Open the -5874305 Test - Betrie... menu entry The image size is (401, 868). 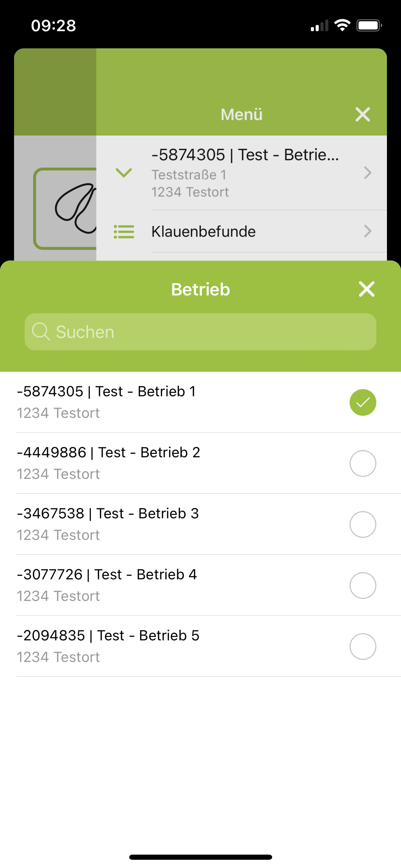[245, 172]
